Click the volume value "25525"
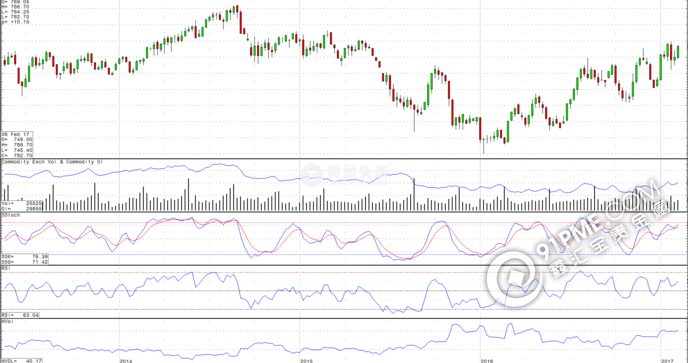This screenshot has height=363, width=688. coord(34,204)
